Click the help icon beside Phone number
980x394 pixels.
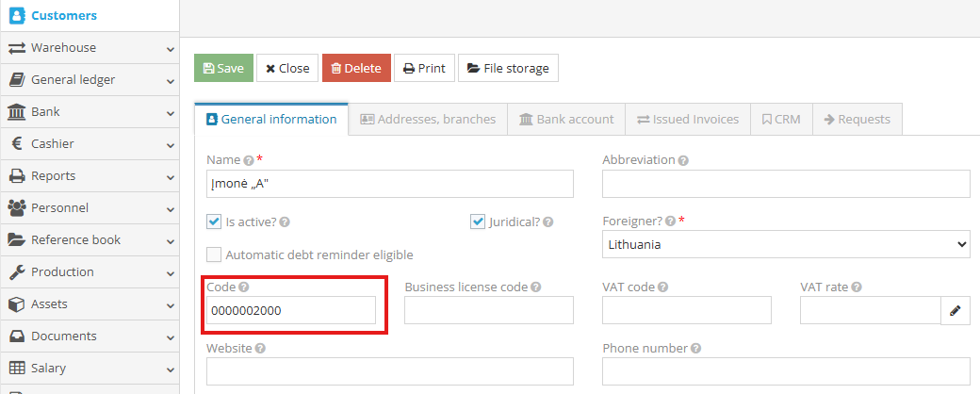click(696, 349)
